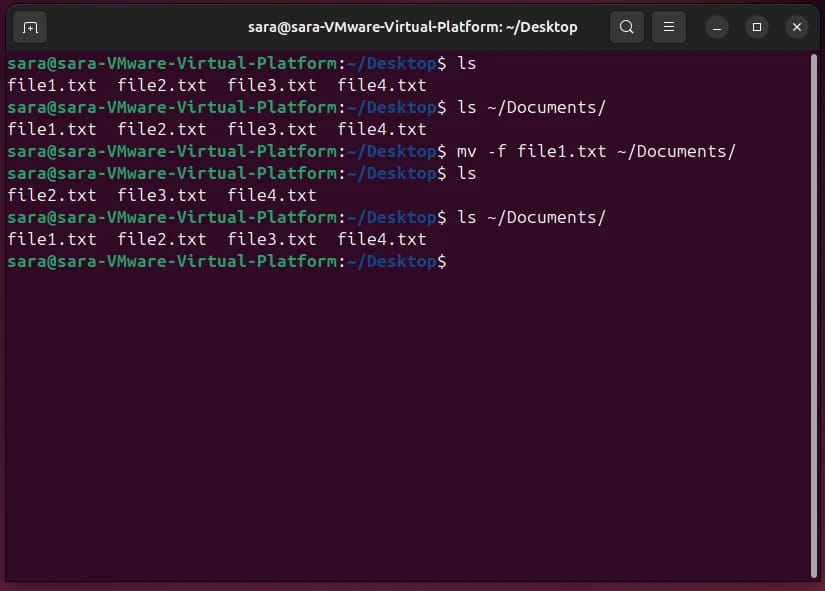825x591 pixels.
Task: Click the "ls" command right after the mv line
Action: [467, 174]
